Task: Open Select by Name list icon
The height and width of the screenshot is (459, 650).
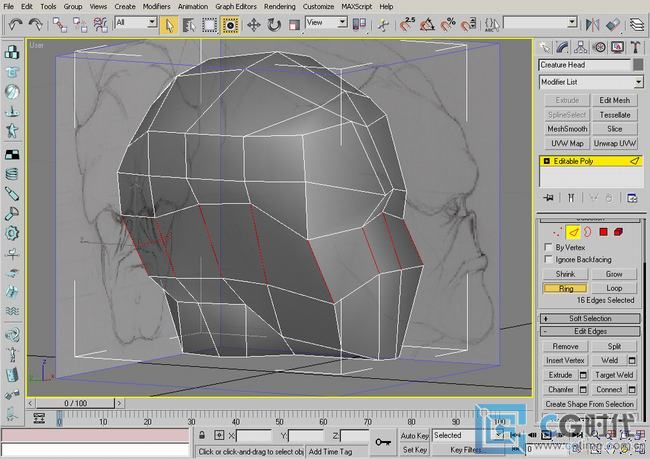Action: [189, 25]
